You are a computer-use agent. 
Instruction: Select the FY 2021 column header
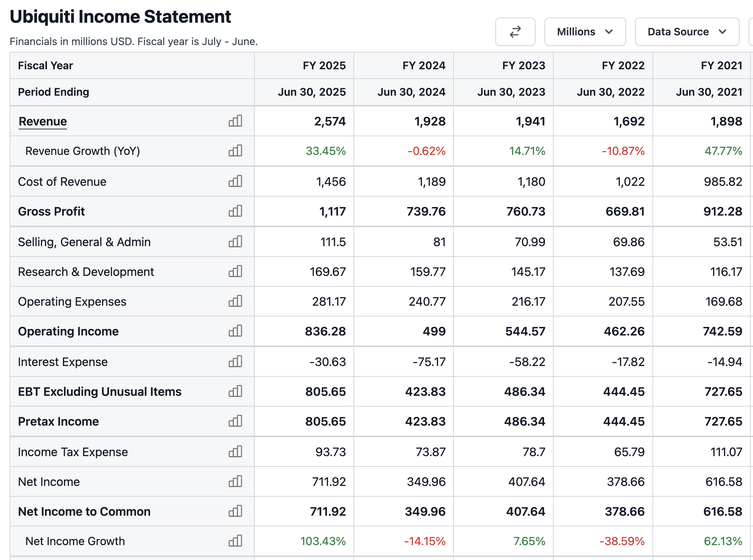coord(721,66)
